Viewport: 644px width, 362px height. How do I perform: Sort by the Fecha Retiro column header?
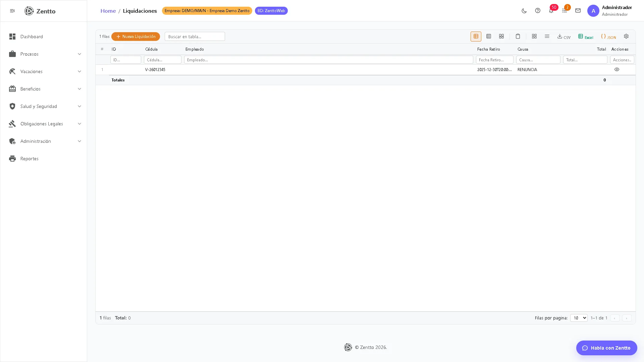click(488, 49)
